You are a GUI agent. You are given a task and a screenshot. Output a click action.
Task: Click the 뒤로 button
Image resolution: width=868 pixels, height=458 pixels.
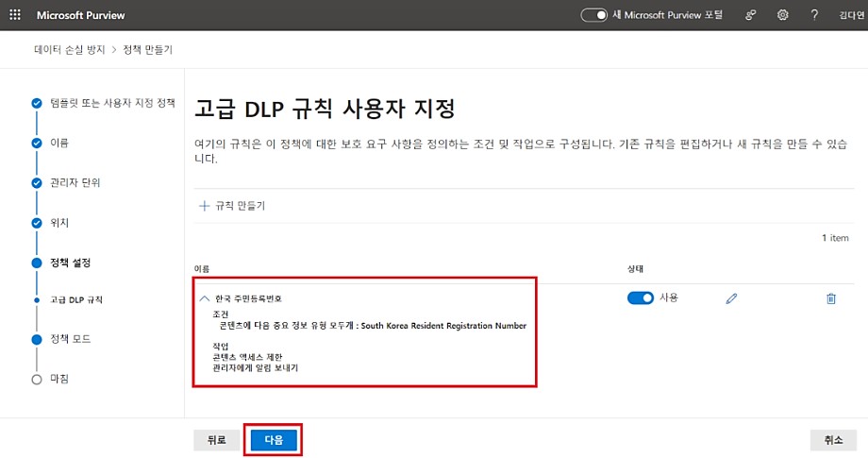click(x=217, y=440)
